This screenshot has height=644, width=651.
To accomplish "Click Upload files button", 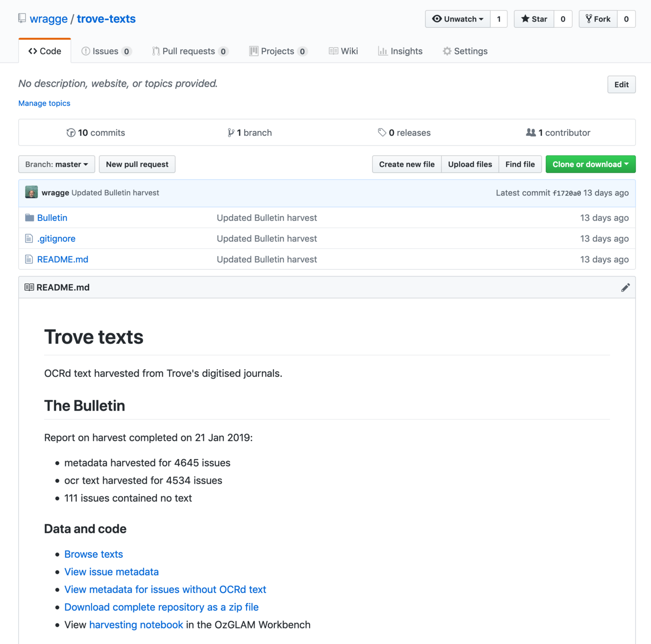I will [x=470, y=164].
